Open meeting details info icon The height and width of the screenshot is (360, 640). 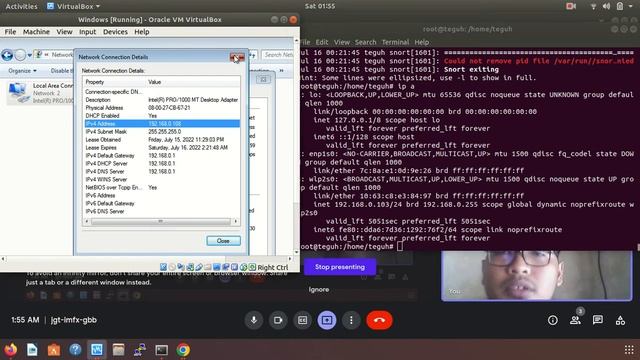[553, 320]
